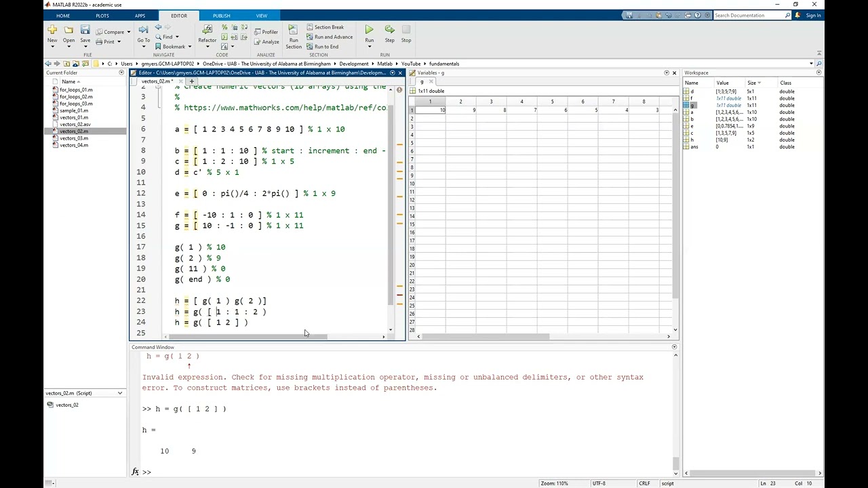The height and width of the screenshot is (488, 868).
Task: Click Run and Advance
Action: [329, 37]
